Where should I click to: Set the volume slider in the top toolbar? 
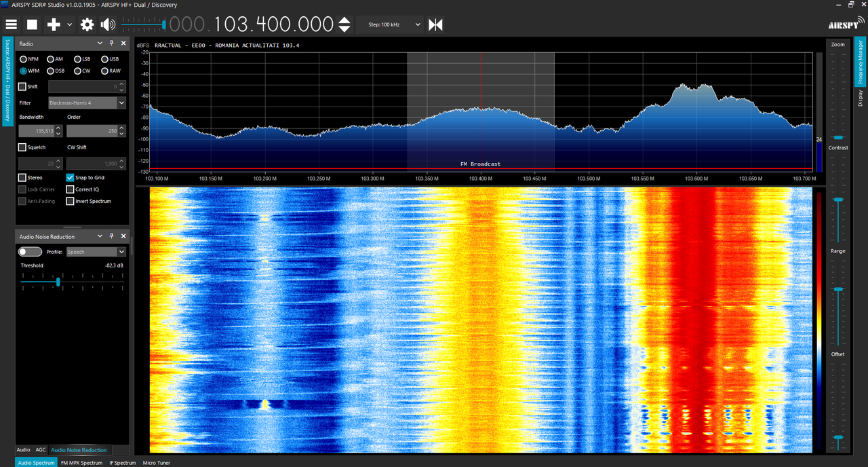point(143,25)
